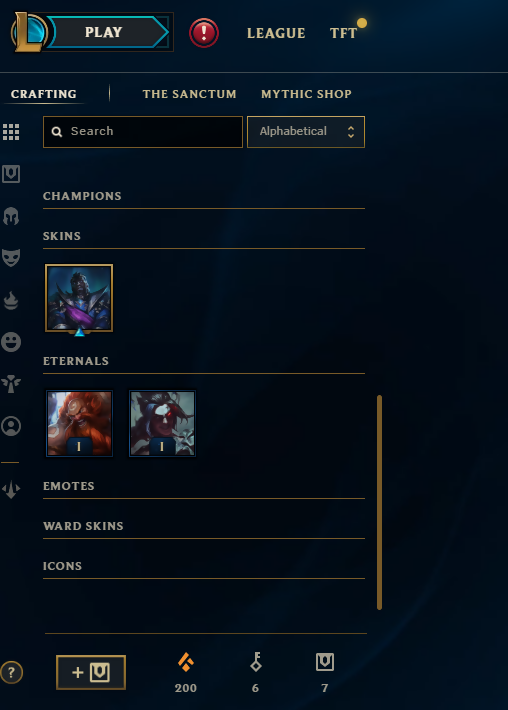Screen dimensions: 508x710
Task: Open The Sanctum tab
Action: coord(189,94)
